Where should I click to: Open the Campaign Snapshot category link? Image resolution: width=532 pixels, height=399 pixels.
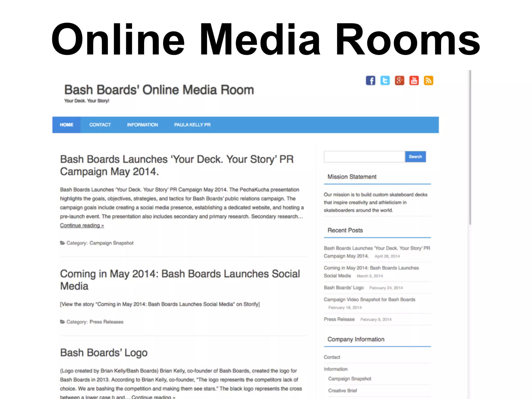[x=111, y=243]
